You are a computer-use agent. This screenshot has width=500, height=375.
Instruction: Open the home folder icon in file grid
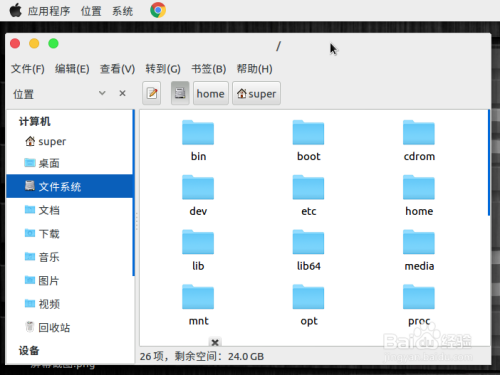(419, 187)
